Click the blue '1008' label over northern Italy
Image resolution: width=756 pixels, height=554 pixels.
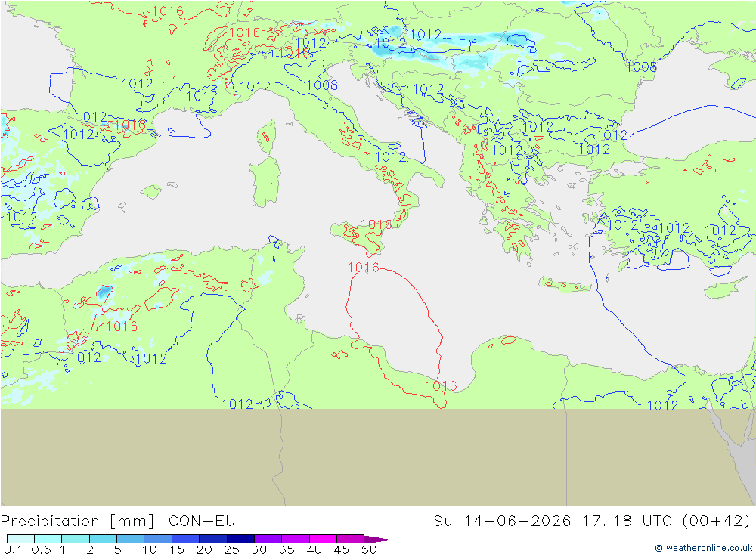322,85
